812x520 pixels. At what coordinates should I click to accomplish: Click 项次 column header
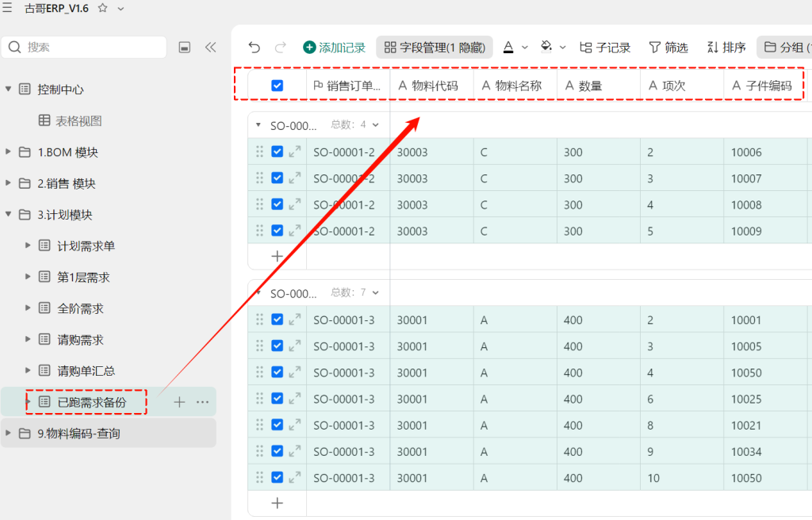[682, 86]
